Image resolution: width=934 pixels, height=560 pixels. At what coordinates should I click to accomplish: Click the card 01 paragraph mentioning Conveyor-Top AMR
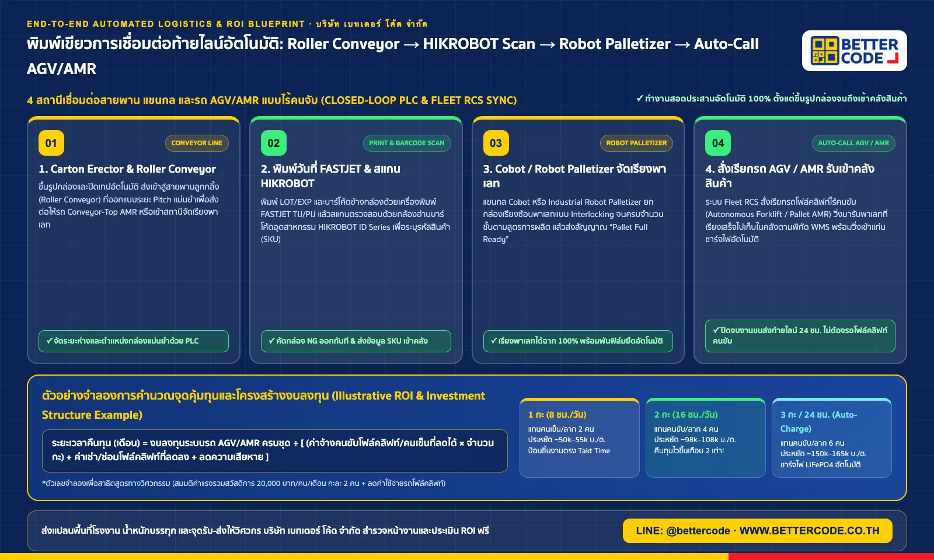[128, 206]
